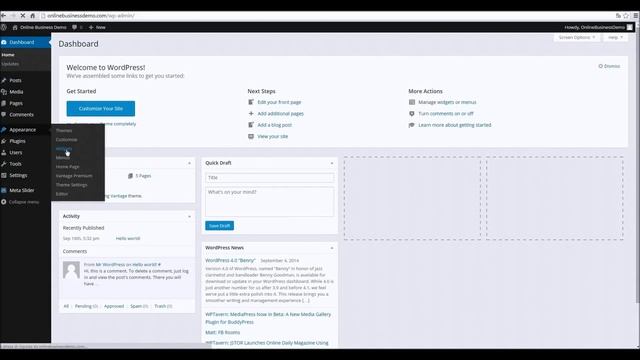Click the Collapse menu arrow icon
640x360 pixels.
(x=4, y=202)
